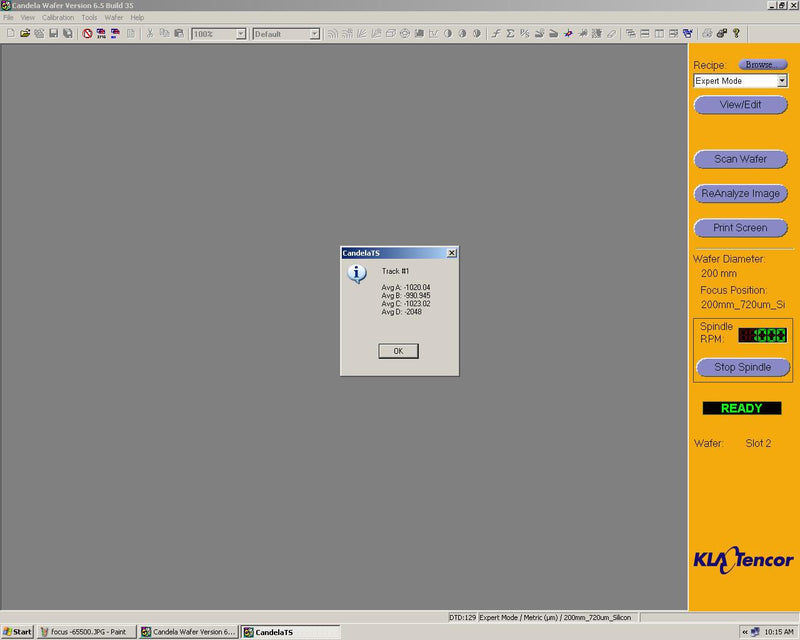Click the Stop Spindle button
Image resolution: width=800 pixels, height=640 pixels.
[x=742, y=367]
